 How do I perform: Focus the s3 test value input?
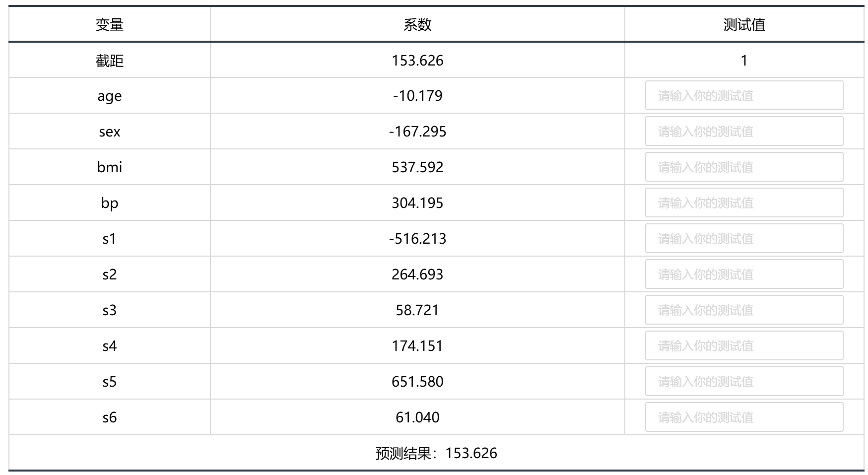[x=744, y=310]
